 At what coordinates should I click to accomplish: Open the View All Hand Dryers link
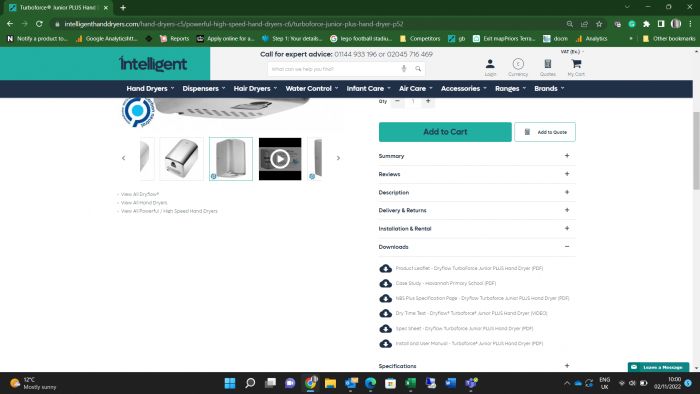[144, 203]
